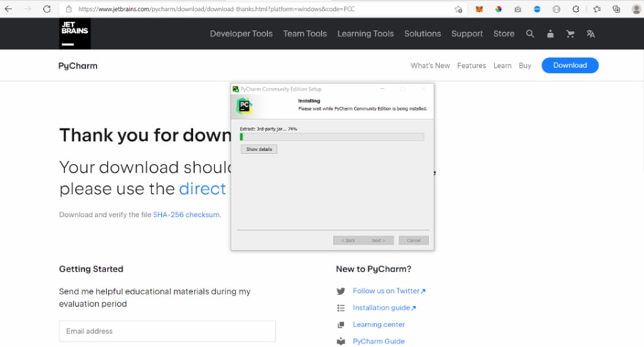The width and height of the screenshot is (644, 347).
Task: Click the Learning center icon
Action: point(341,325)
